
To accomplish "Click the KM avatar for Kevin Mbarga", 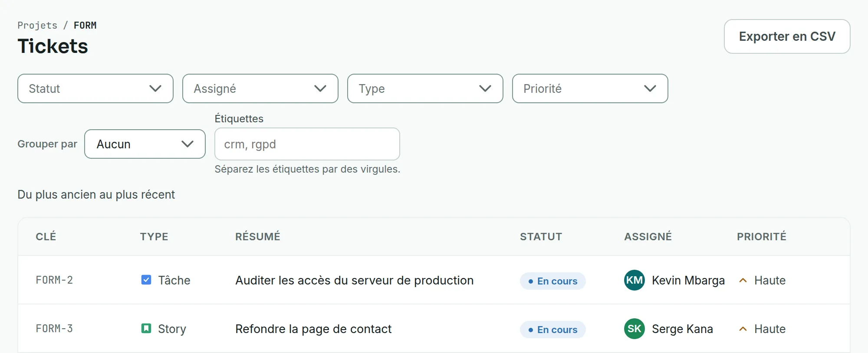I will coord(635,280).
